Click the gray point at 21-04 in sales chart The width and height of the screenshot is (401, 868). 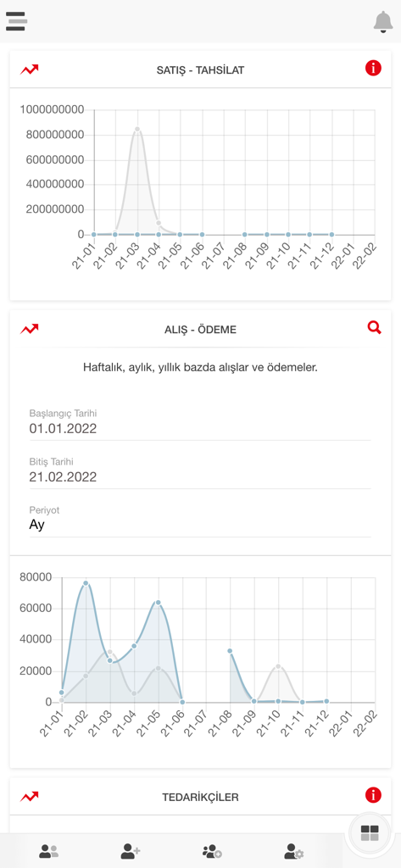point(159,223)
